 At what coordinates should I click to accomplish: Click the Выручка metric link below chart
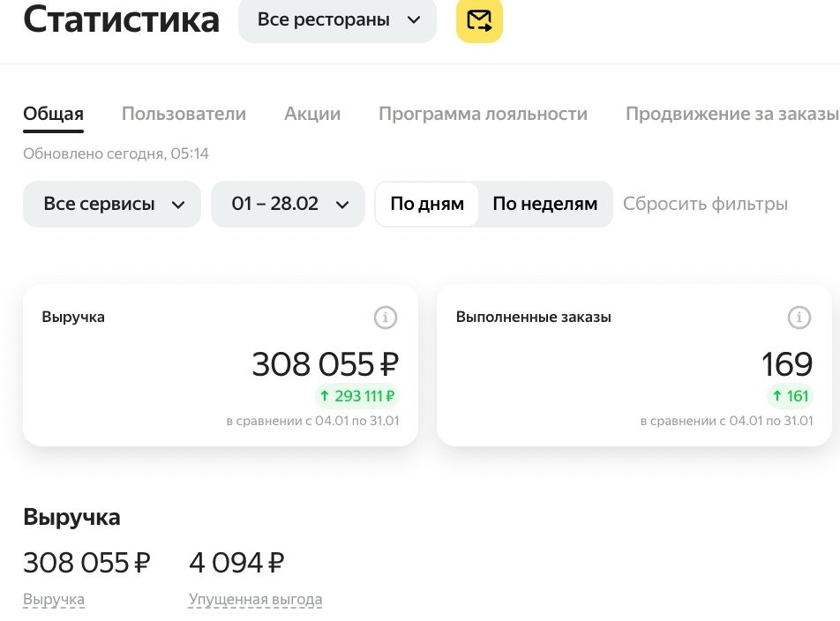(54, 599)
